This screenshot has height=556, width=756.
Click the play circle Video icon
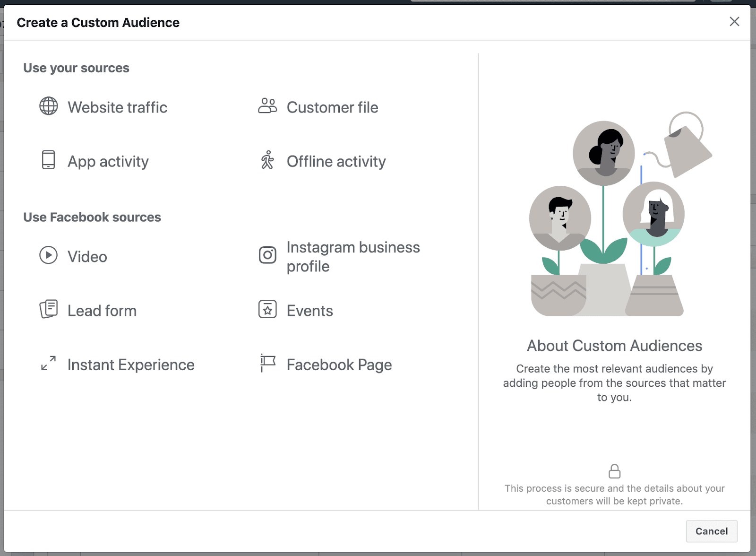click(x=48, y=255)
